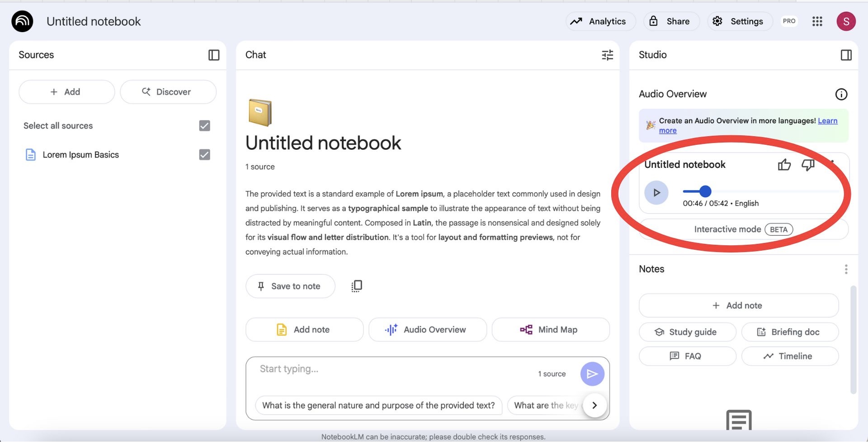Open the Share dialog
Screen dimensions: 868x443
pos(671,21)
